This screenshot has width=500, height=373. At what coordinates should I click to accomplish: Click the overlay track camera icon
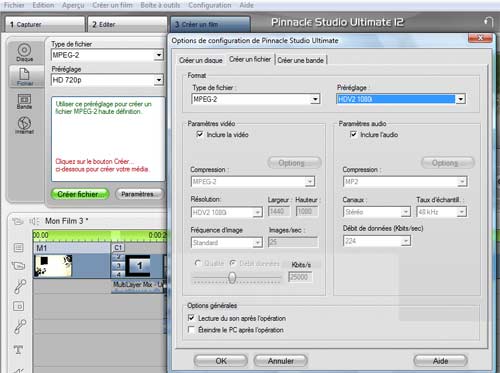pyautogui.click(x=18, y=266)
